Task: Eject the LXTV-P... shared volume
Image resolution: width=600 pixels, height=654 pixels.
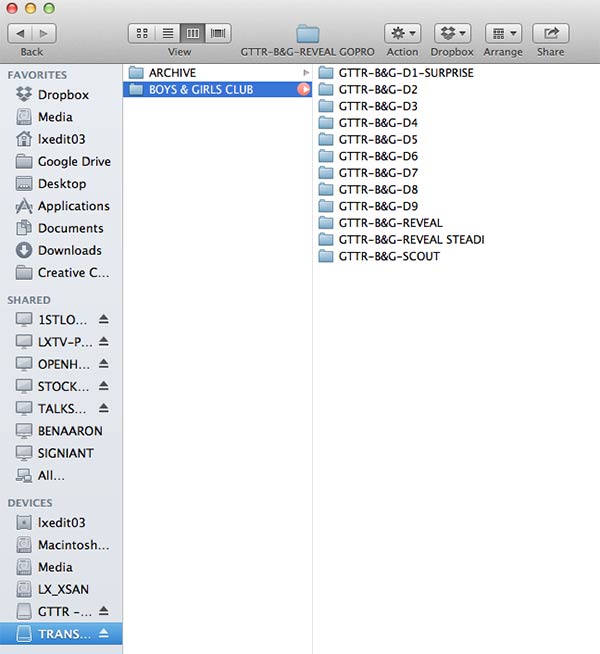Action: pos(104,342)
